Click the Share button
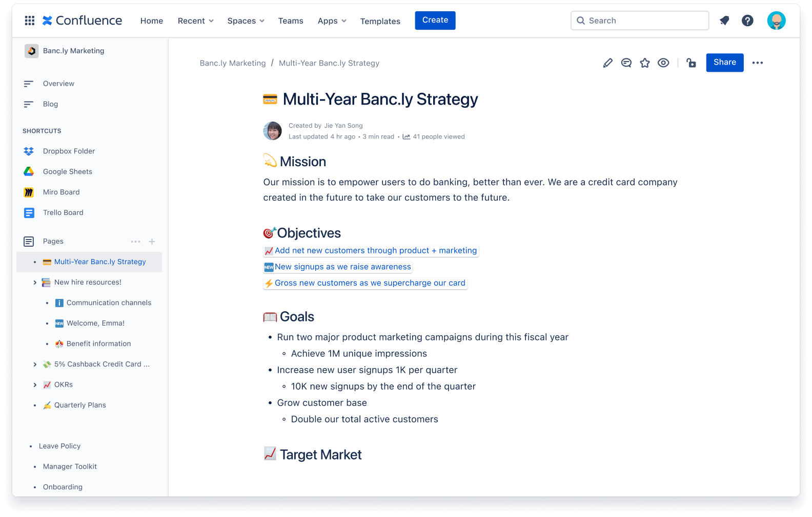812x517 pixels. tap(725, 63)
